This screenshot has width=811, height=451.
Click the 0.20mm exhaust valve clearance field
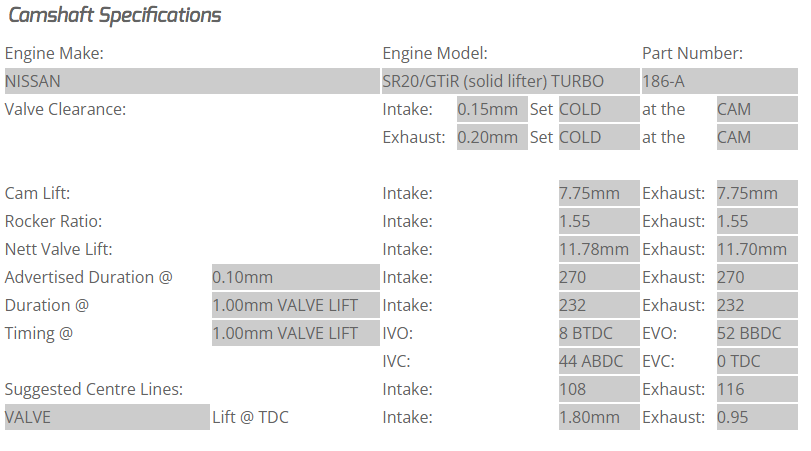(x=491, y=137)
